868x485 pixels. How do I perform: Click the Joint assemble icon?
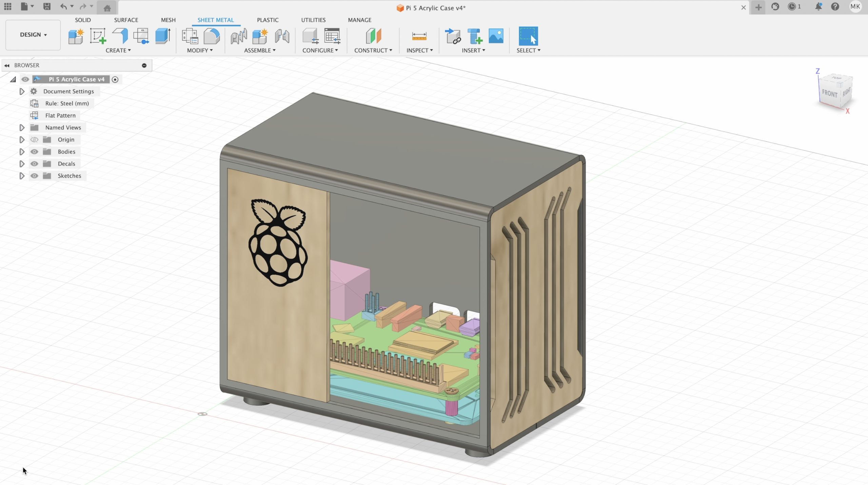point(239,36)
